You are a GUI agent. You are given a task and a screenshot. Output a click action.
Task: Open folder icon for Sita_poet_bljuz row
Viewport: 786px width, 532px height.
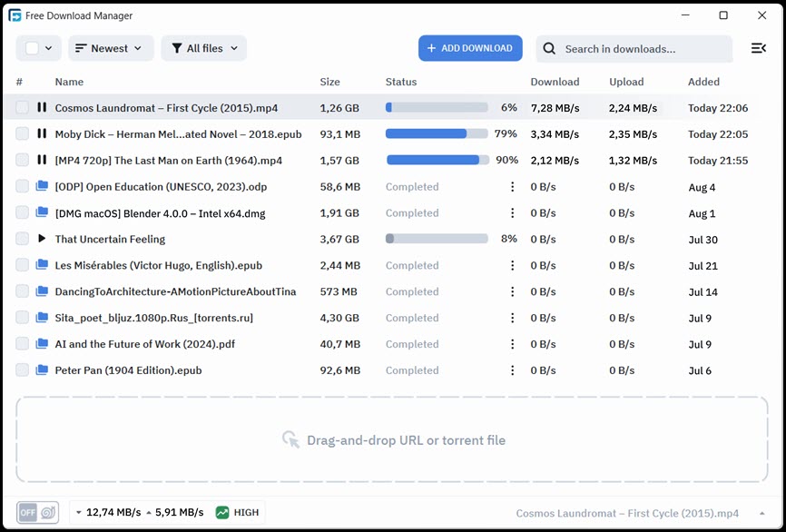[42, 318]
